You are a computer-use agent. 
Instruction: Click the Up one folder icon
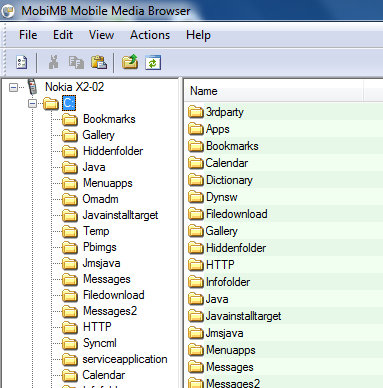130,62
